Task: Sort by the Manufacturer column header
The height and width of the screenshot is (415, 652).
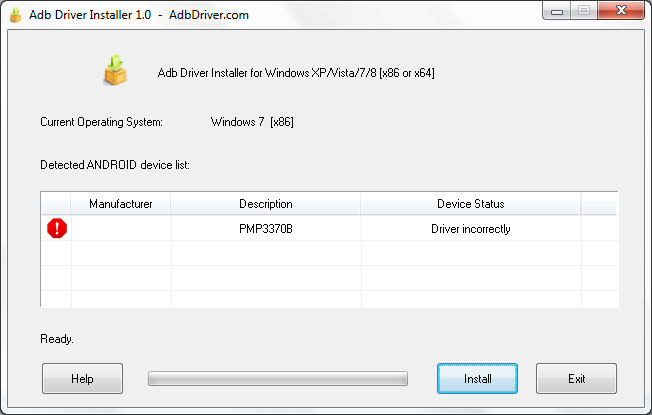Action: (120, 204)
